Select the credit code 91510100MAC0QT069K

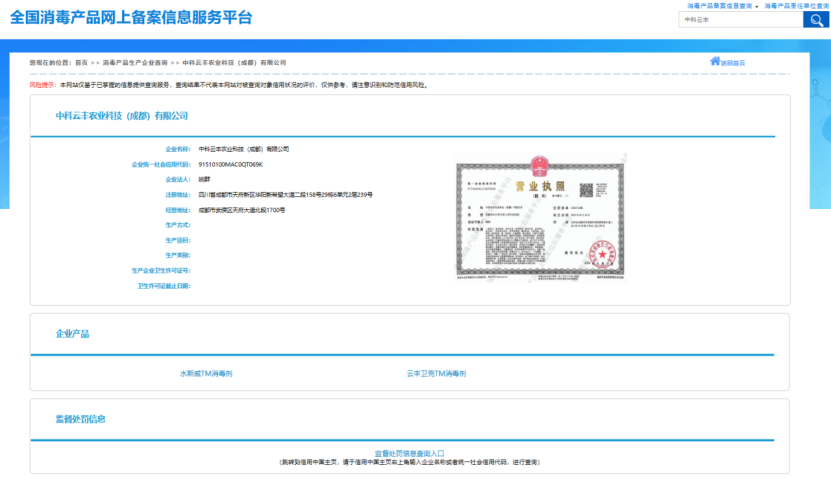tap(231, 165)
